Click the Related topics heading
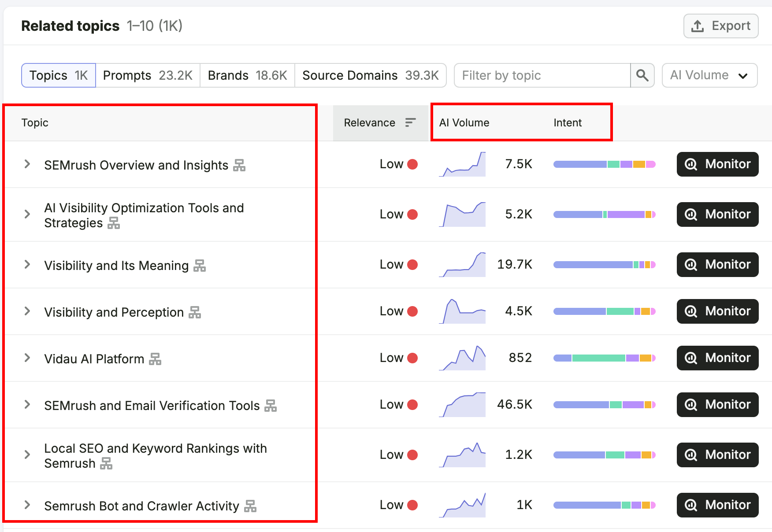Image resolution: width=772 pixels, height=532 pixels. tap(71, 26)
